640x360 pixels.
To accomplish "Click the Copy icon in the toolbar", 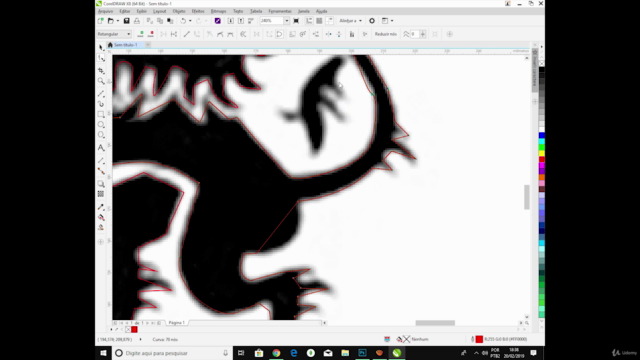I will pos(160,21).
